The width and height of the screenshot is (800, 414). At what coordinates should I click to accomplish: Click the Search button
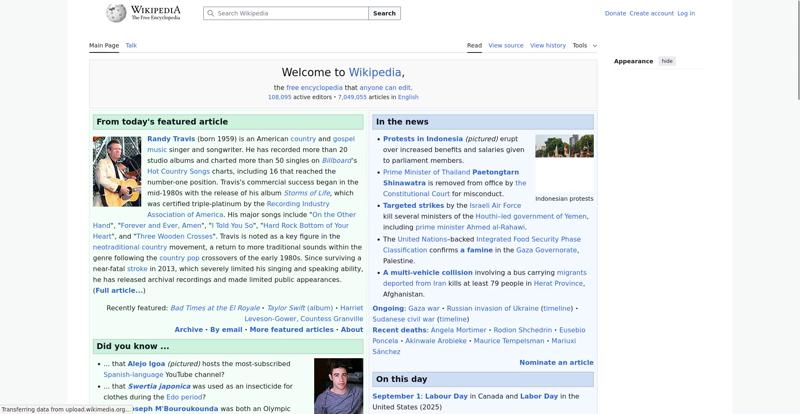384,13
